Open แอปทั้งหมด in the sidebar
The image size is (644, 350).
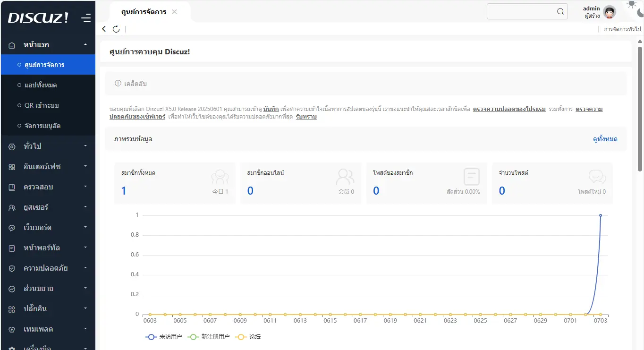pos(48,85)
